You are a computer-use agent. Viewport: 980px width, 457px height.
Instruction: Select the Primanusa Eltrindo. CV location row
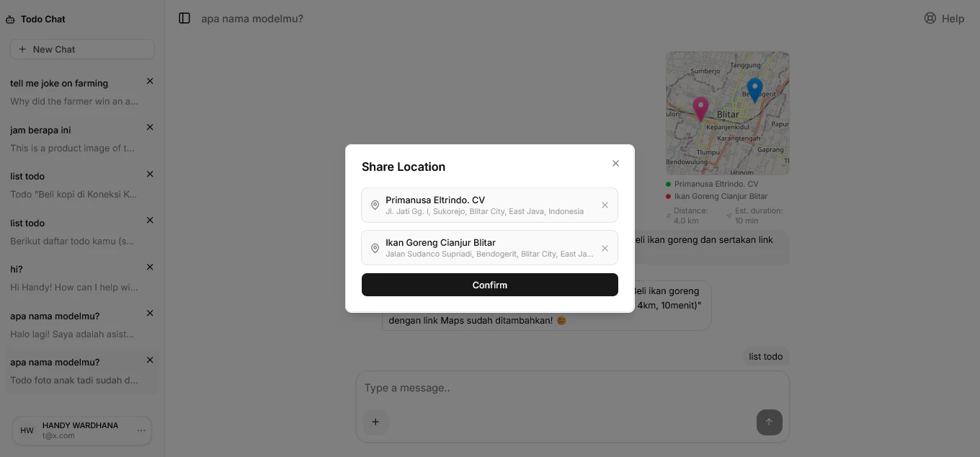pos(490,205)
